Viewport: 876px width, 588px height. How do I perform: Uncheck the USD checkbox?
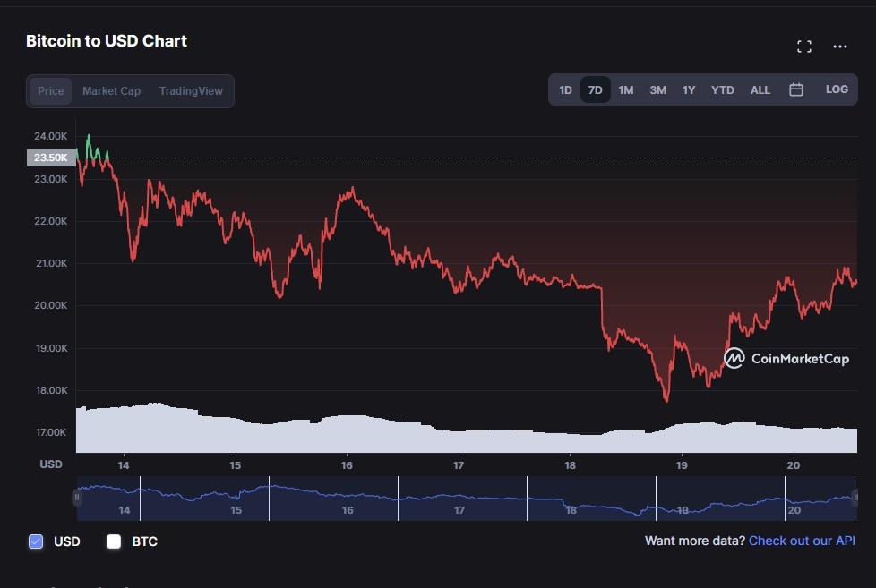click(35, 541)
